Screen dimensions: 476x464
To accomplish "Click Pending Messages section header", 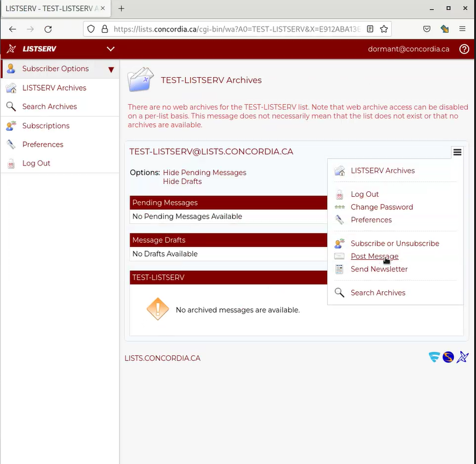I will [228, 202].
